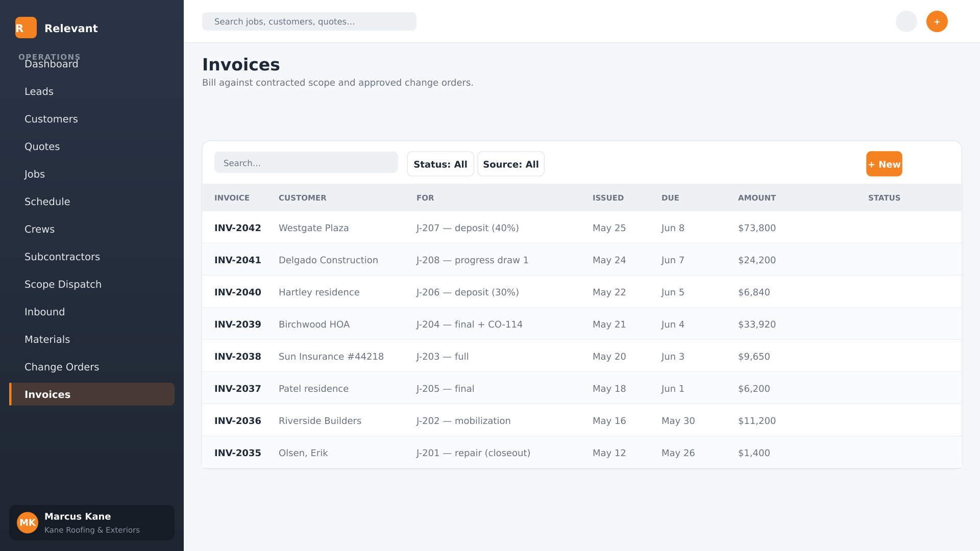Click customer Sun Insurance #44218
Image resolution: width=980 pixels, height=551 pixels.
click(331, 357)
